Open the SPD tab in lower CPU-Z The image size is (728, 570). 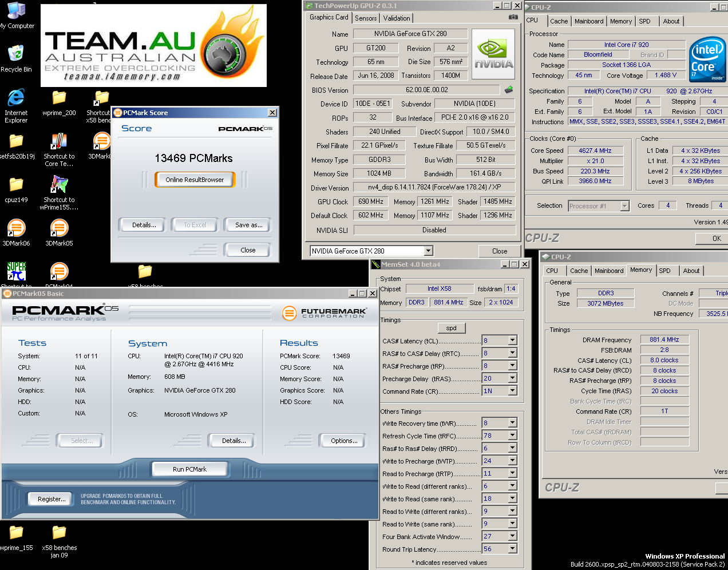664,271
